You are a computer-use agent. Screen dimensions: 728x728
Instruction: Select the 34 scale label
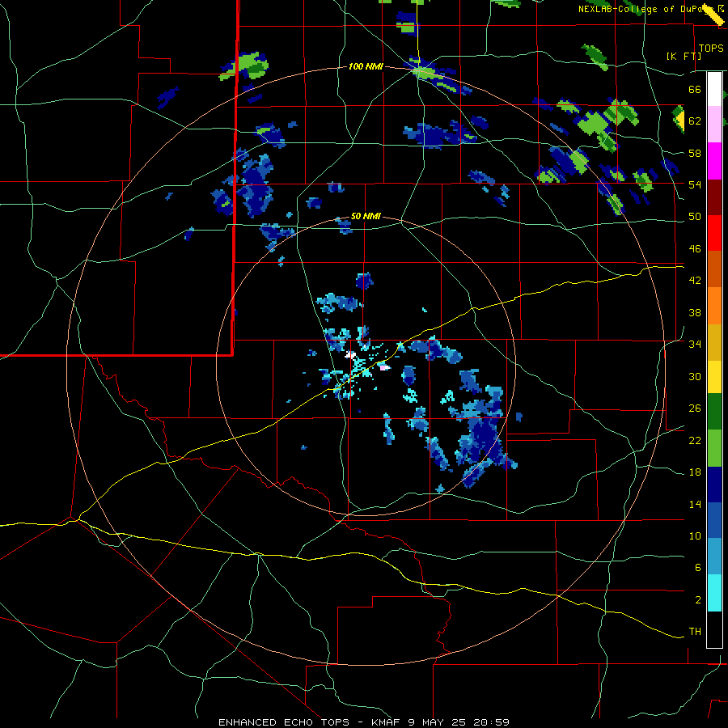pyautogui.click(x=695, y=344)
